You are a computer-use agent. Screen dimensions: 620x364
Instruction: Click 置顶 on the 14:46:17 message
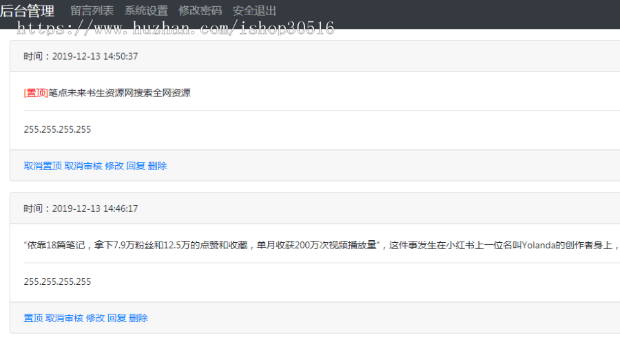point(33,318)
